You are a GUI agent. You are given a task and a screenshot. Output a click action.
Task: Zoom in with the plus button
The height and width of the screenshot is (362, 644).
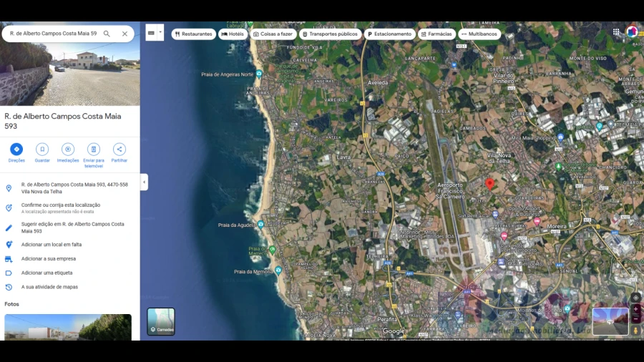(x=635, y=310)
